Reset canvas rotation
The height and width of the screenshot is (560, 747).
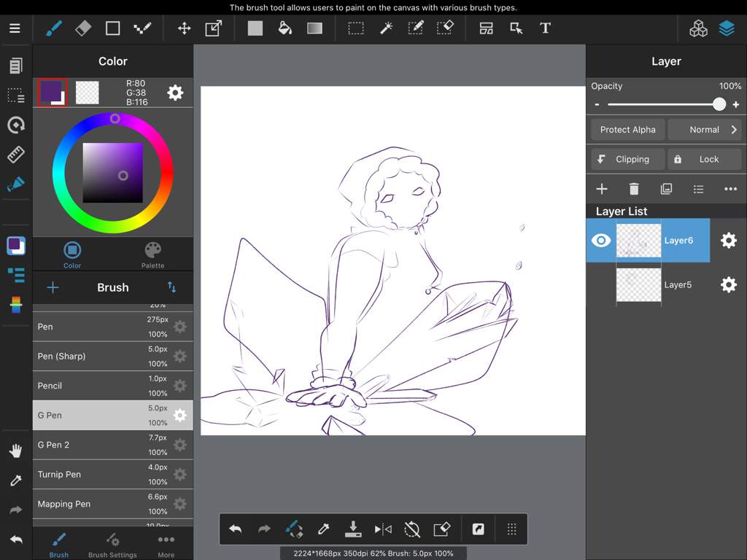(x=412, y=529)
